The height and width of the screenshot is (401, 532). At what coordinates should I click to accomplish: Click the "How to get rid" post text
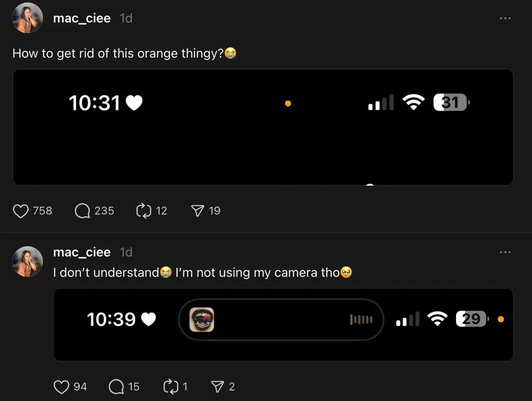pyautogui.click(x=118, y=53)
